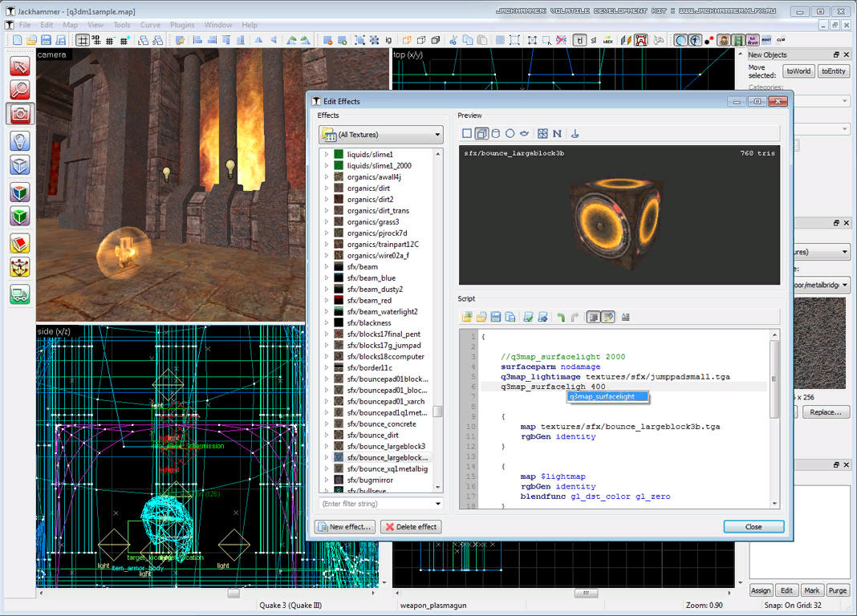
Task: Expand the liquids/slime1 tree item
Action: click(327, 155)
